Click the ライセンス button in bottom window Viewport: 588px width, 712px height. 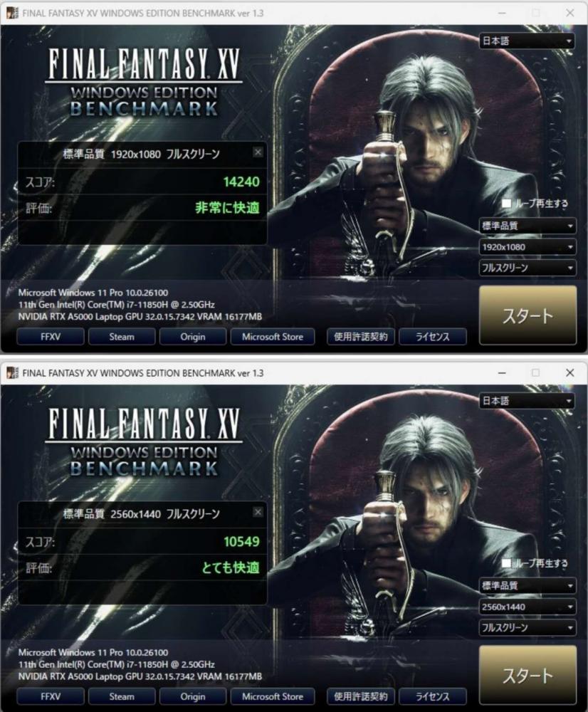click(432, 696)
